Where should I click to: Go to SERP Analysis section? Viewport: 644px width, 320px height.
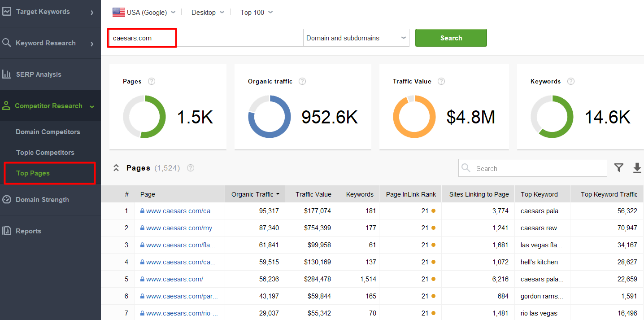[39, 75]
